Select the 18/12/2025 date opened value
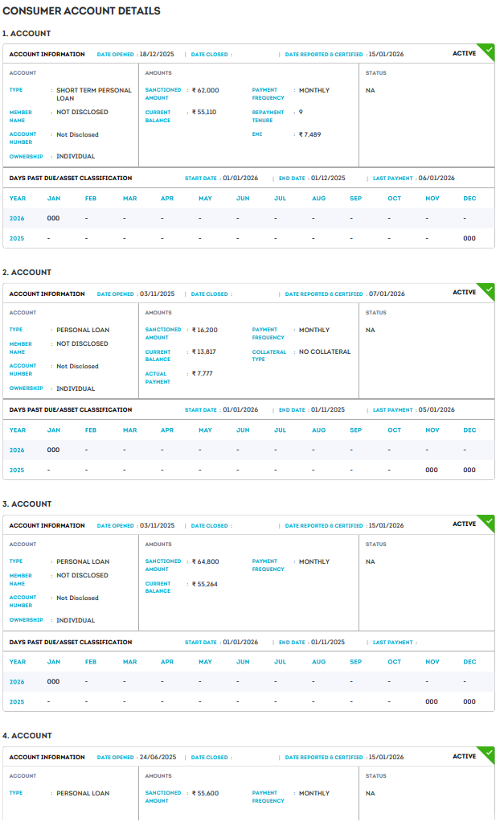Viewport: 504px width, 822px height. point(157,54)
